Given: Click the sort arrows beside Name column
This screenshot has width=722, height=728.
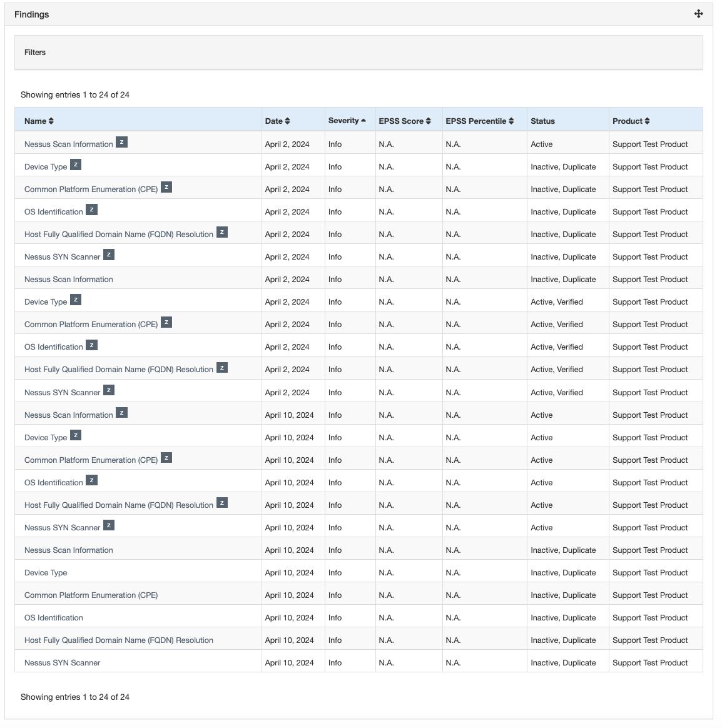Looking at the screenshot, I should click(51, 121).
